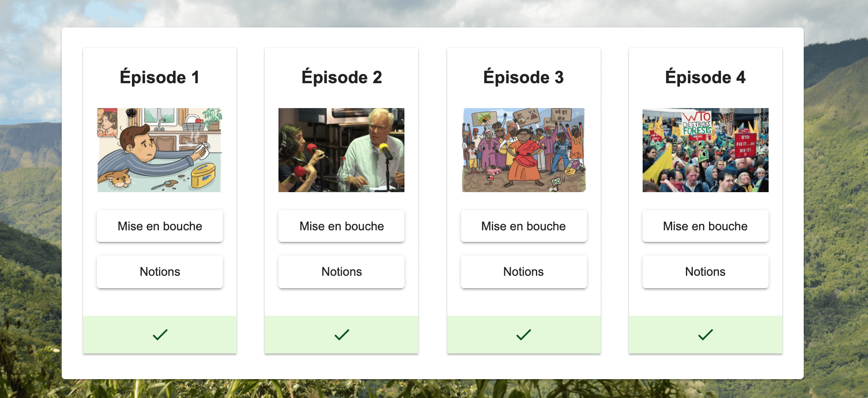Open Notions for Épisode 4

coord(705,272)
